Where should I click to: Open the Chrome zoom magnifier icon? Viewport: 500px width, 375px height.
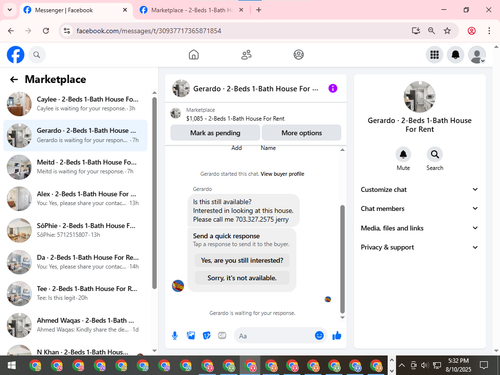[x=431, y=31]
